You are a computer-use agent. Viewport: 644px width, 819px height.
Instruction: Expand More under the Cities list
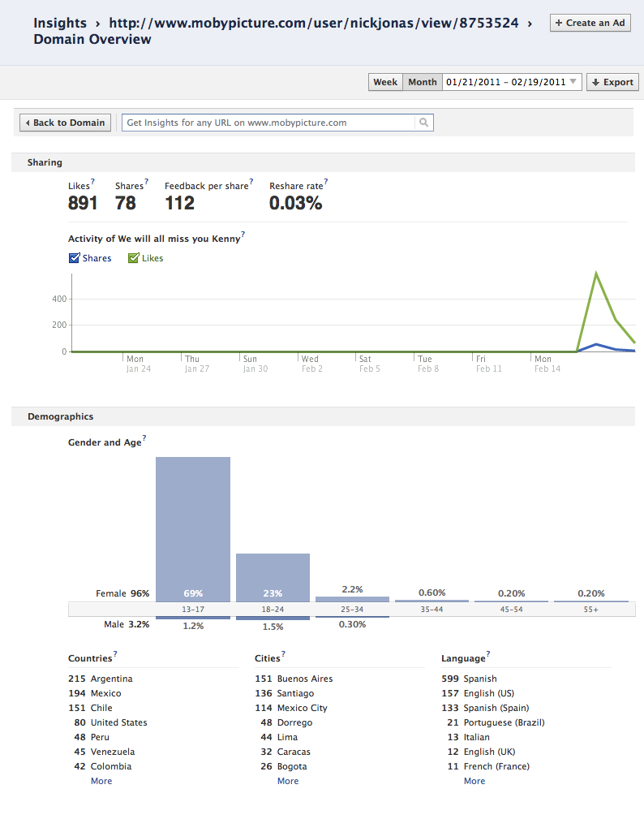click(x=288, y=781)
